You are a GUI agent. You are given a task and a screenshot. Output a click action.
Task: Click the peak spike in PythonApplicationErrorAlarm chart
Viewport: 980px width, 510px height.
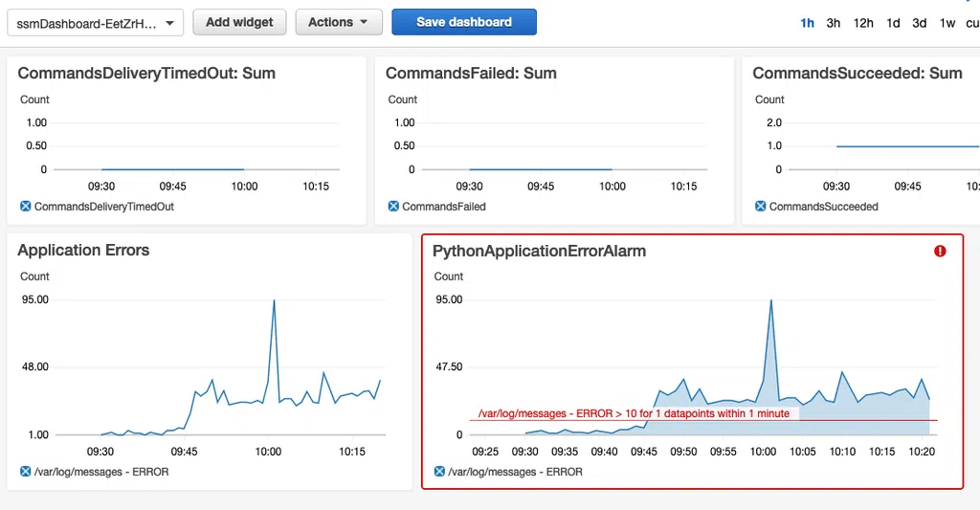point(770,301)
